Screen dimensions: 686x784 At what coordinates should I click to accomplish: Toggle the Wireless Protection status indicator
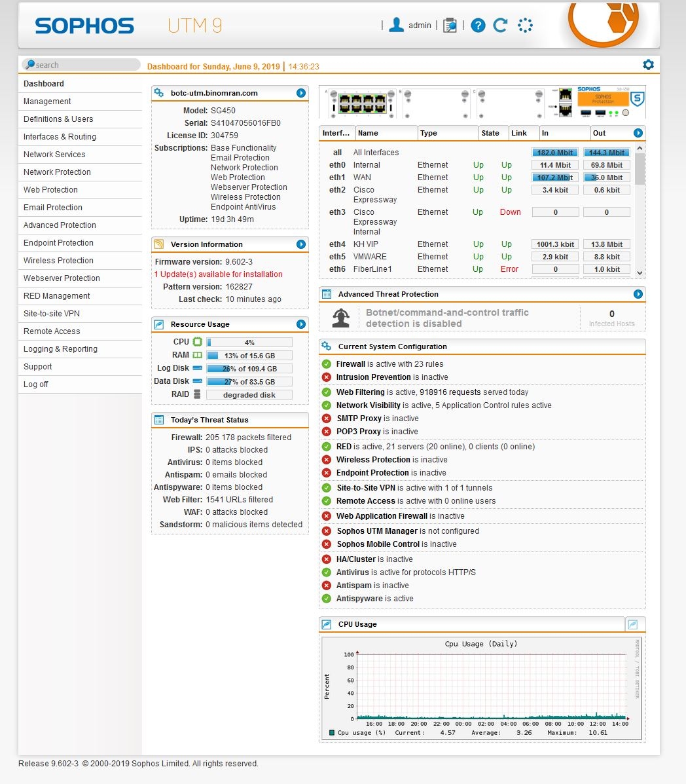(x=327, y=460)
